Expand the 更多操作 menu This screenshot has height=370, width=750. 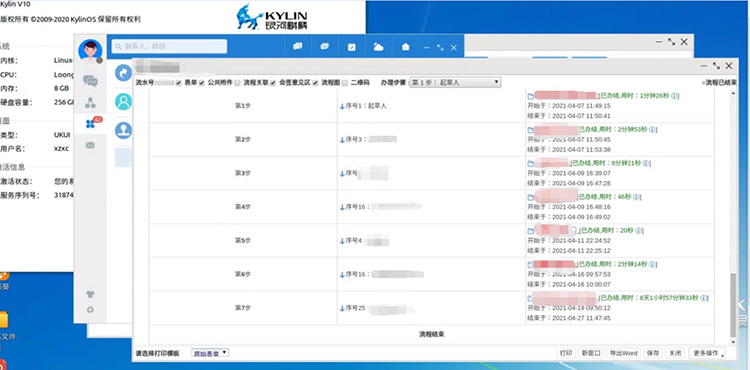708,353
